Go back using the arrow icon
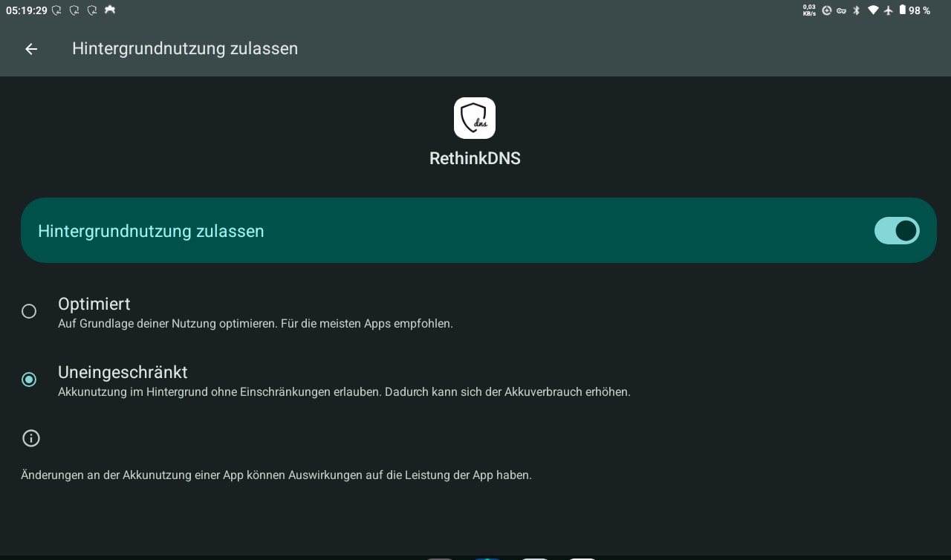Viewport: 951px width, 560px height. (x=31, y=49)
